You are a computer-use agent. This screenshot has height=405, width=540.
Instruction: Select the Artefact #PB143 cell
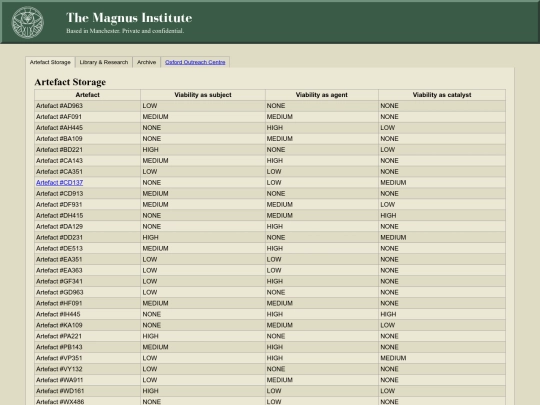click(x=87, y=347)
